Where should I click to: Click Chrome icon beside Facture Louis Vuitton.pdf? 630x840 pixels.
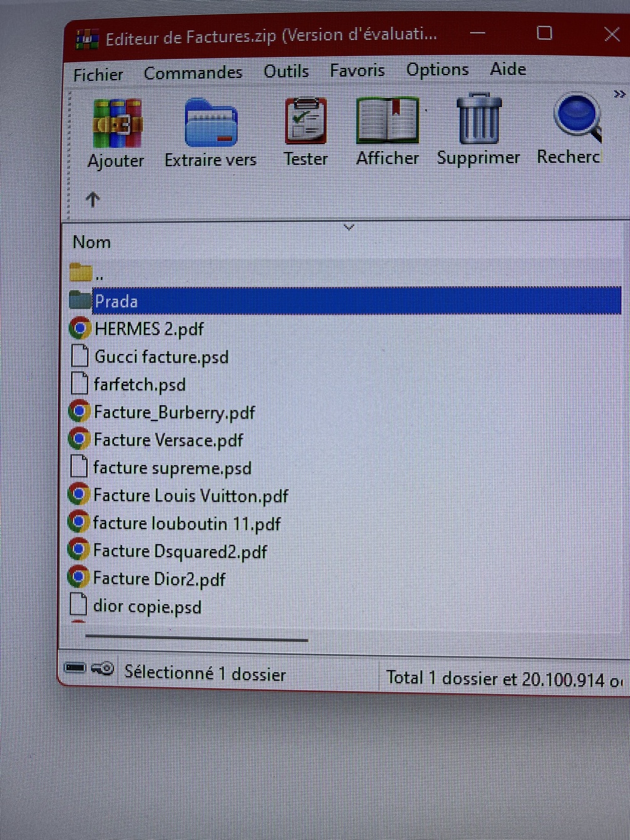pyautogui.click(x=78, y=495)
